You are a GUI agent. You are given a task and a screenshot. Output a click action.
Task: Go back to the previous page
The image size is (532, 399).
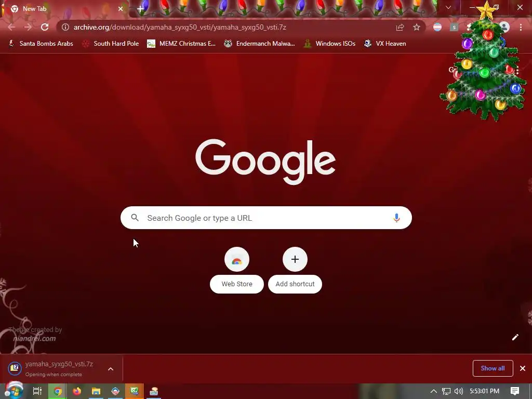[x=11, y=27]
